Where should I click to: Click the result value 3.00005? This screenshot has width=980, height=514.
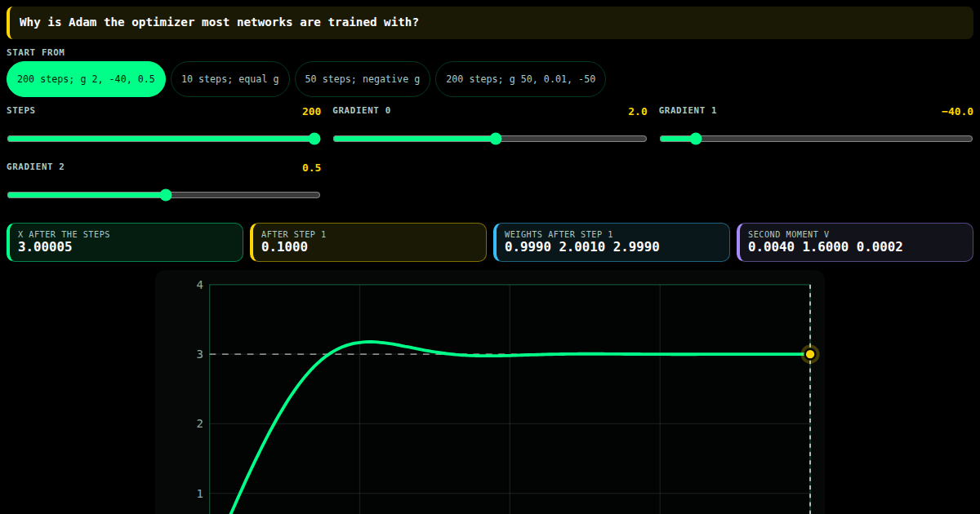click(45, 247)
